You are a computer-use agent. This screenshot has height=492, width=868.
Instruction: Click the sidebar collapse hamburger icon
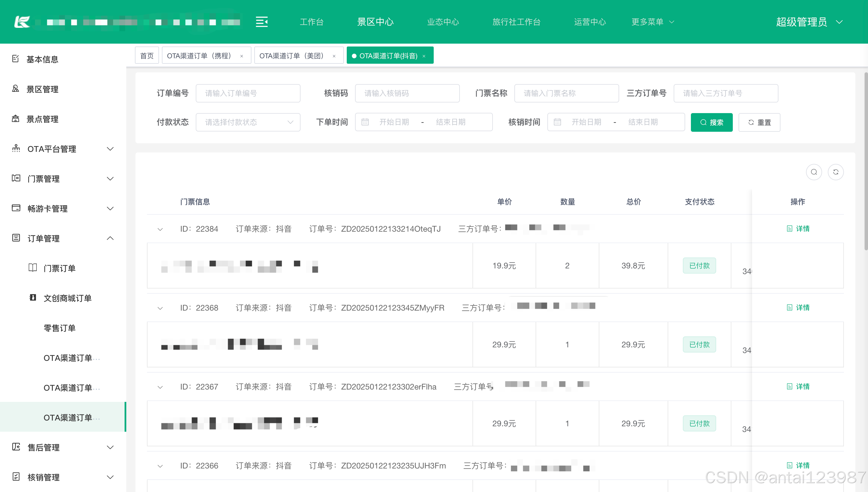pos(261,22)
